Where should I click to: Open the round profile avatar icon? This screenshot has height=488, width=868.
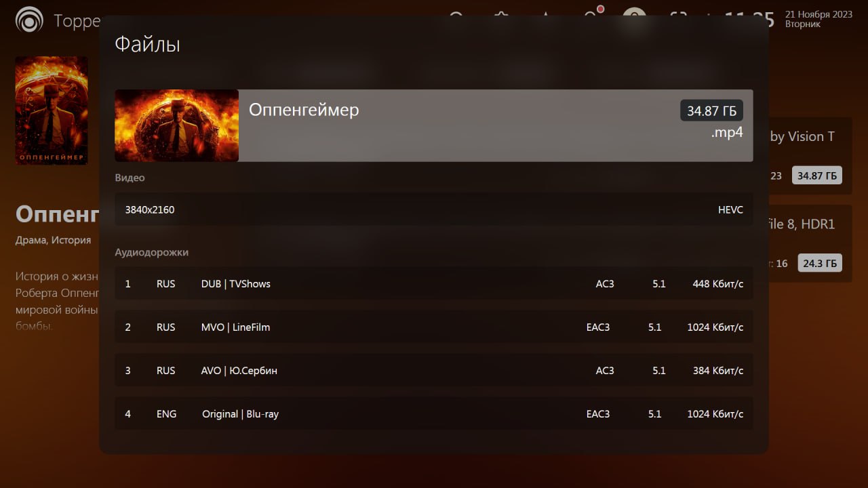tap(634, 16)
